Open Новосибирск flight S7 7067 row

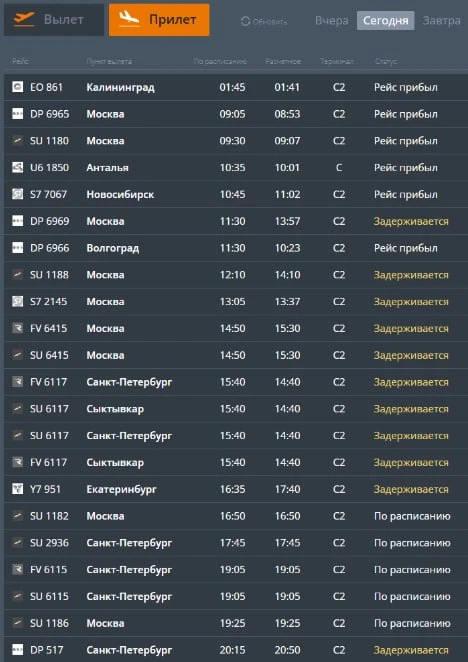236,194
